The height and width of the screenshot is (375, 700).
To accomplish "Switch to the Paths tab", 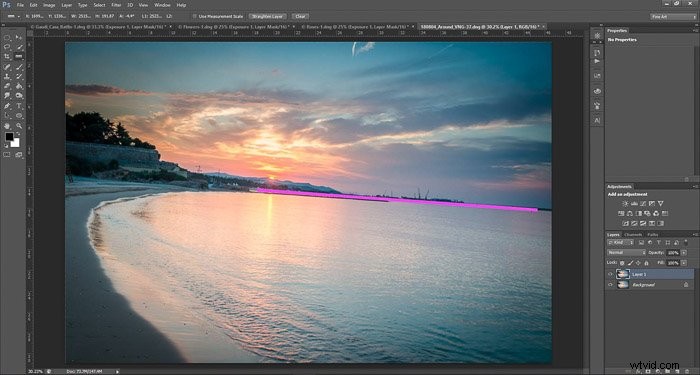I will coord(652,234).
